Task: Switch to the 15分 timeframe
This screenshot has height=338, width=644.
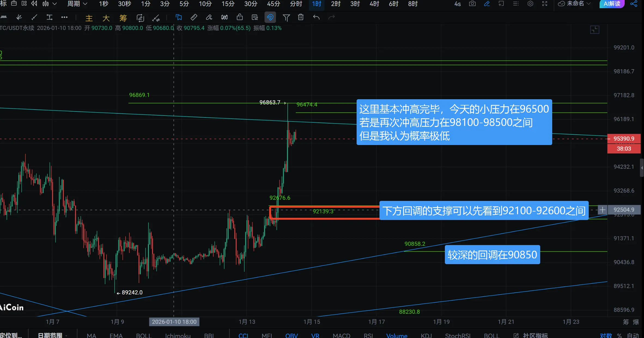Action: click(x=228, y=4)
